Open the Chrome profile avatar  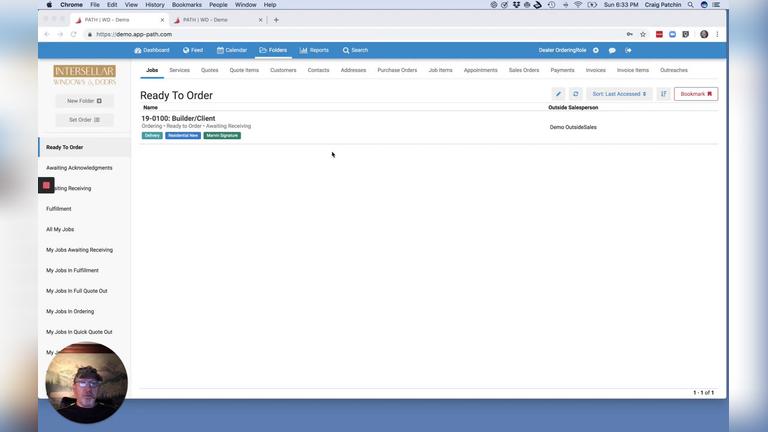[x=704, y=34]
